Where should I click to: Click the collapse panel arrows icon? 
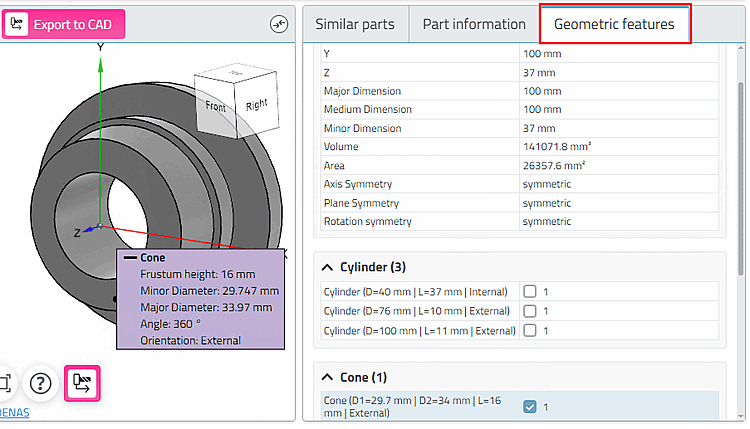pos(279,24)
